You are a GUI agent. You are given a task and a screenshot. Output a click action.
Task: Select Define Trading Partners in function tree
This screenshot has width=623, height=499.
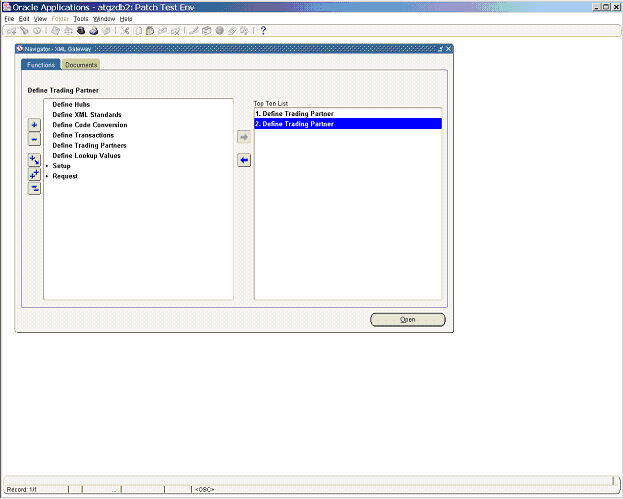[89, 146]
